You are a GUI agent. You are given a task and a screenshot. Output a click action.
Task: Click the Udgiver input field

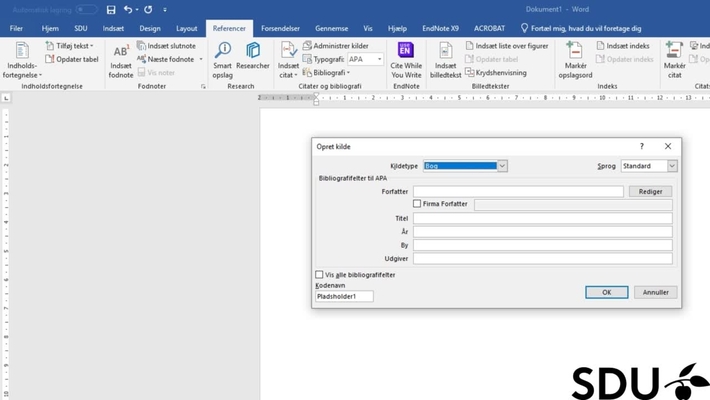coord(542,259)
